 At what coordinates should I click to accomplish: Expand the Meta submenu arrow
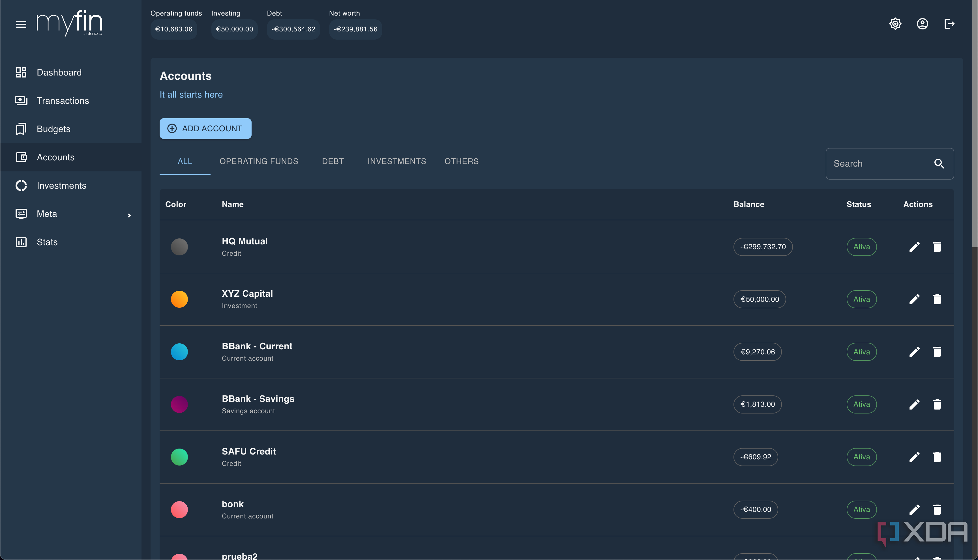(129, 215)
